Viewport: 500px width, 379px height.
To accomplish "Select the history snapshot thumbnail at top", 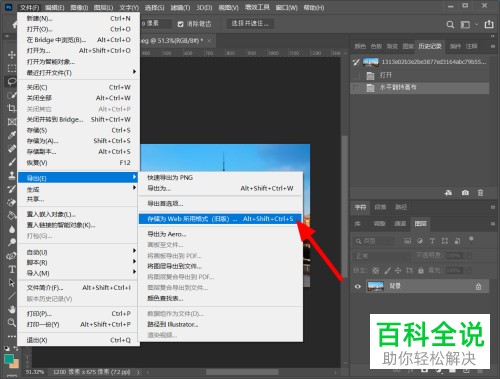I will click(x=371, y=62).
